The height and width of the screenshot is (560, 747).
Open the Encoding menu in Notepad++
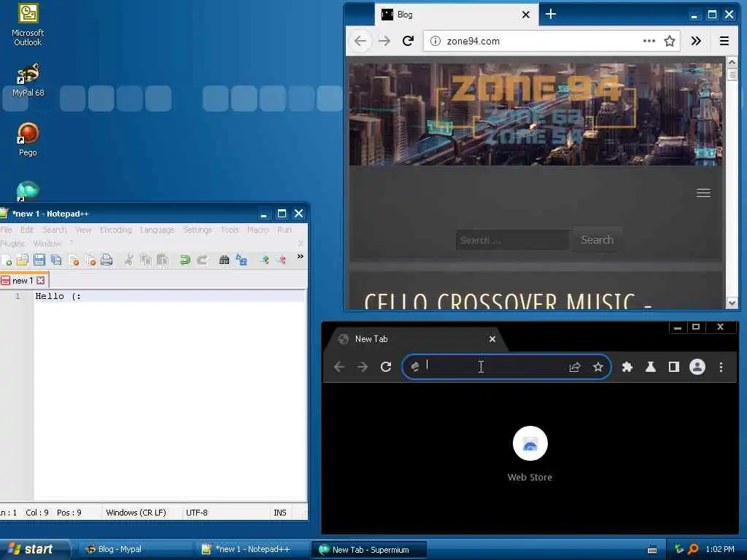pos(116,230)
